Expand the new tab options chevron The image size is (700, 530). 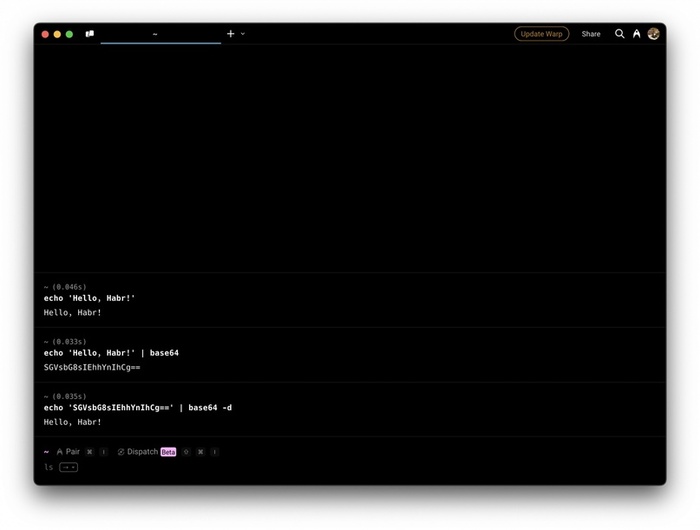pos(243,34)
